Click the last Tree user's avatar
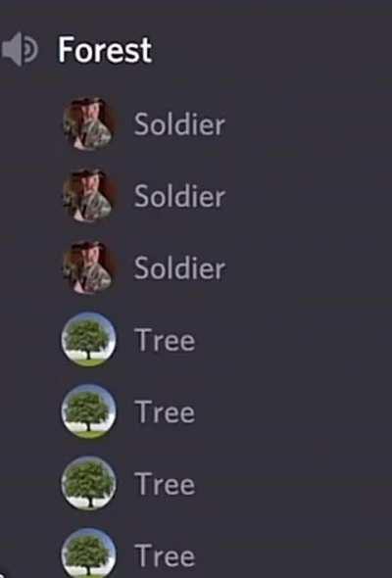This screenshot has width=392, height=578. pyautogui.click(x=89, y=554)
